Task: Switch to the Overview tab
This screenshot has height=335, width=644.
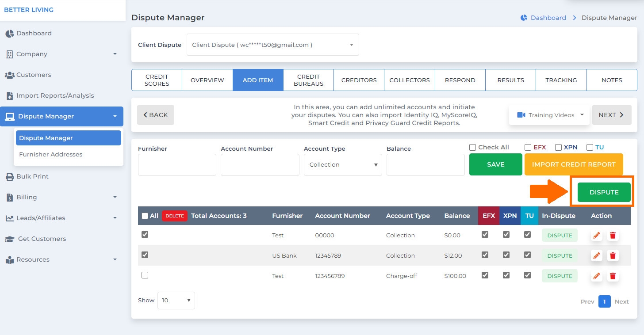Action: tap(207, 80)
